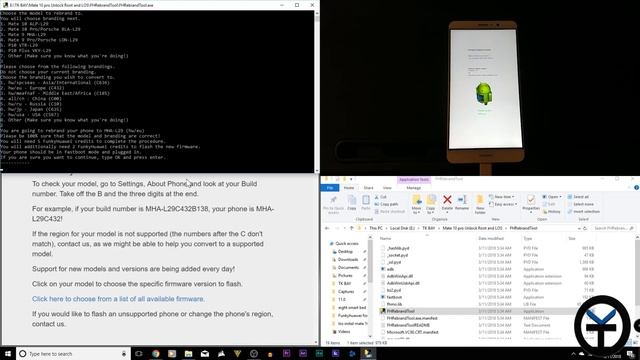Switch to the Home ribbon tab
Image resolution: width=640 pixels, height=360 pixels.
[x=349, y=188]
